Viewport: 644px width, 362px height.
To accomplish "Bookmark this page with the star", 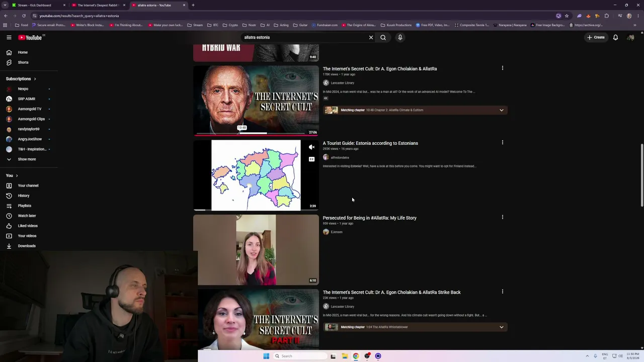I will coord(567,16).
